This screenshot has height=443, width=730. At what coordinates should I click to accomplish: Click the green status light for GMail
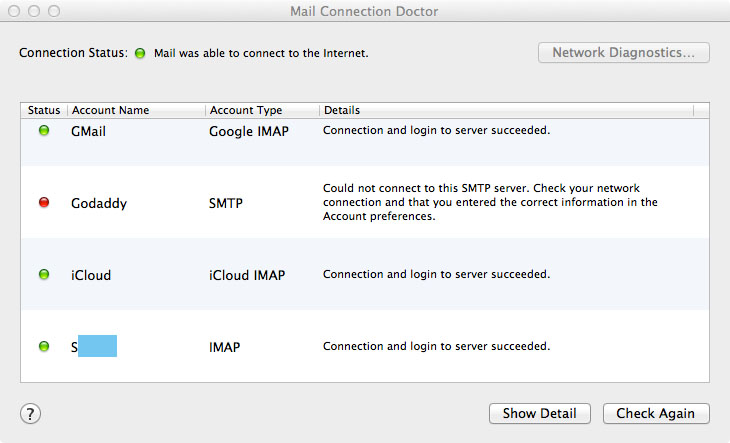(x=44, y=130)
